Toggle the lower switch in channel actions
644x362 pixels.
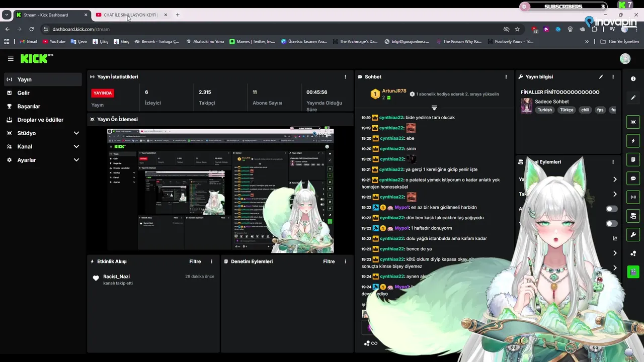point(611,224)
